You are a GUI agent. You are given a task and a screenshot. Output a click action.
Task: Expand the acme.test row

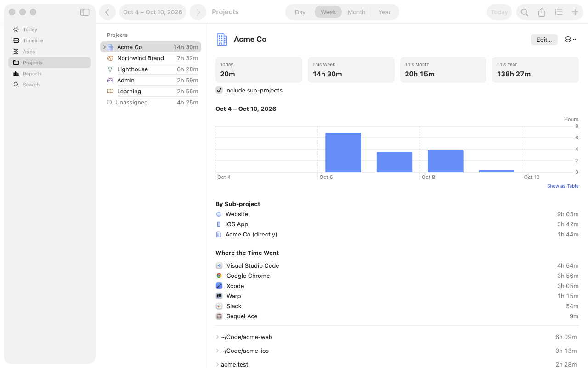click(217, 364)
